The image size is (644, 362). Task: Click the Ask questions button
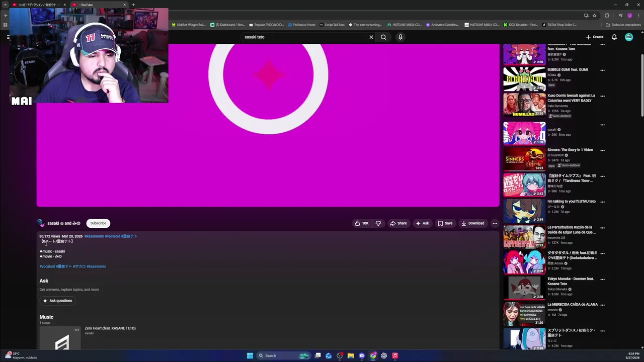coord(57,301)
